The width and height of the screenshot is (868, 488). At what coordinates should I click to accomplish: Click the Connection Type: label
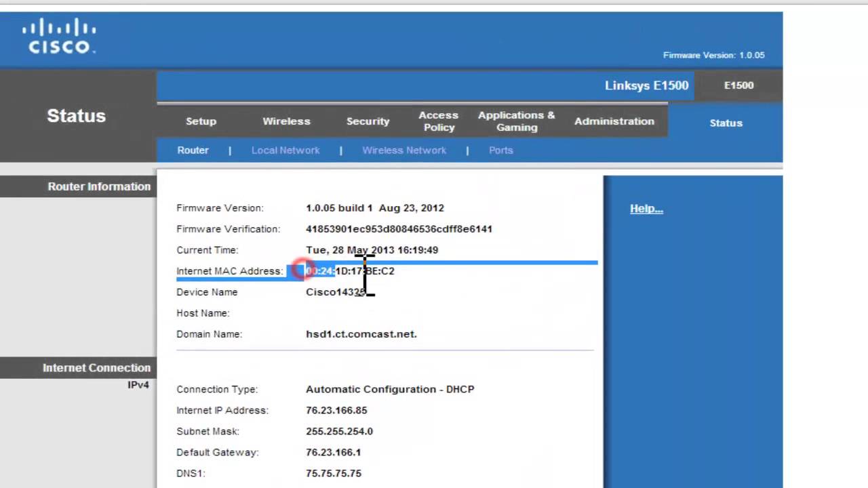tap(217, 389)
